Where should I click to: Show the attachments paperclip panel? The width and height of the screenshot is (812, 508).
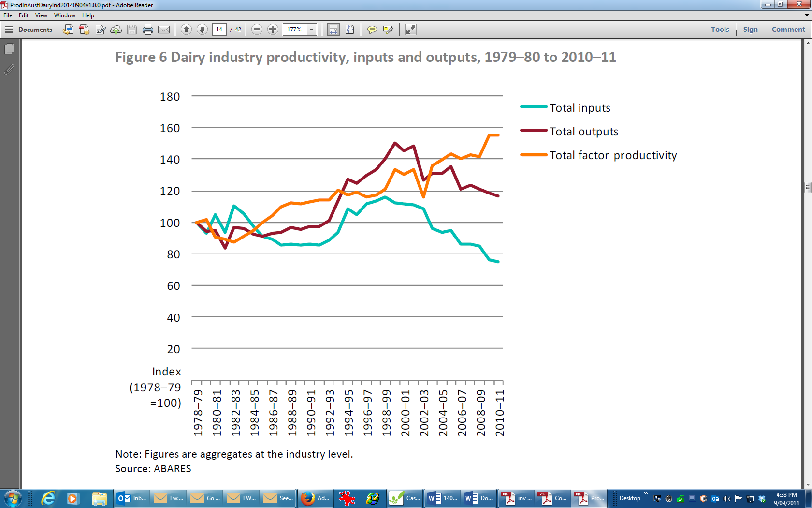(x=9, y=70)
